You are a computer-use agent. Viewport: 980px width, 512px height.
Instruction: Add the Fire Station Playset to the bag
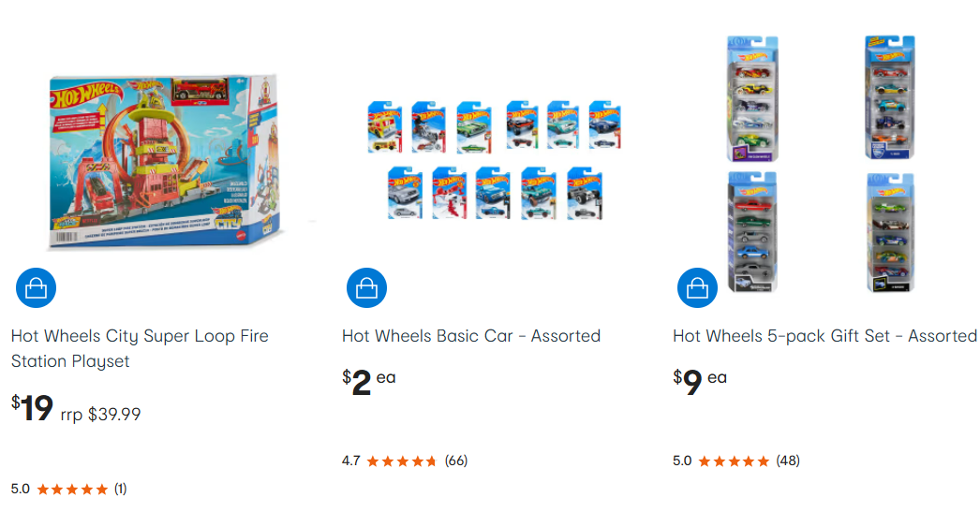[37, 288]
